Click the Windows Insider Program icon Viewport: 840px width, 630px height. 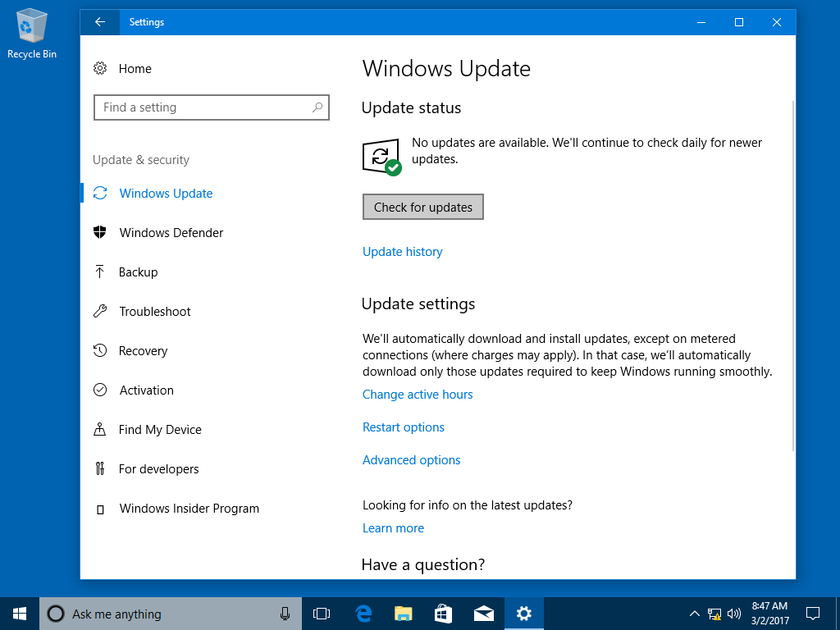pos(99,508)
